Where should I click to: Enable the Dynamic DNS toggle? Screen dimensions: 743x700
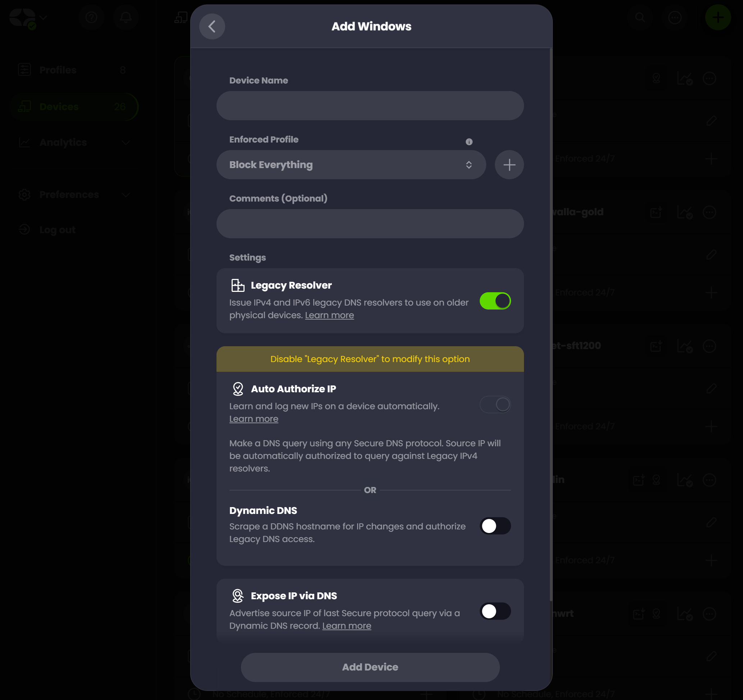(495, 526)
